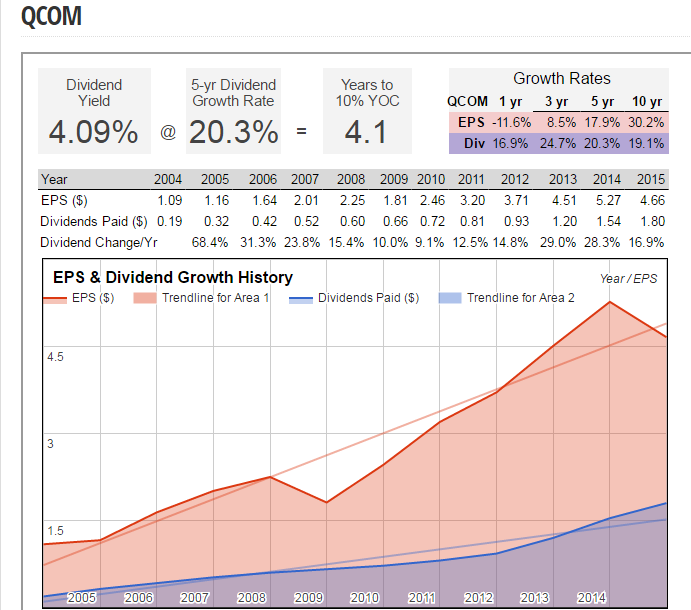Select the 2012 column header
The height and width of the screenshot is (610, 691).
[x=515, y=179]
